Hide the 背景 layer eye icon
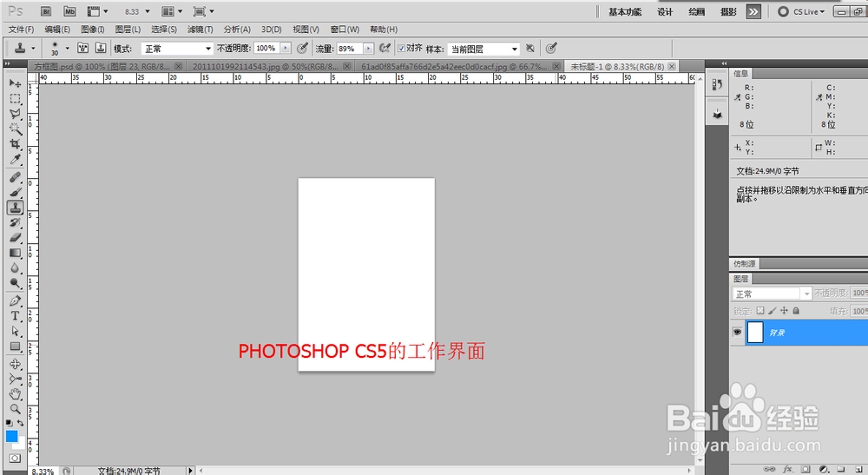868x475 pixels. (x=737, y=333)
